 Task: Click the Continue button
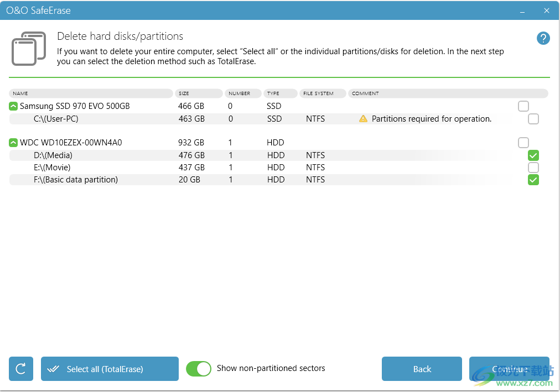(509, 368)
